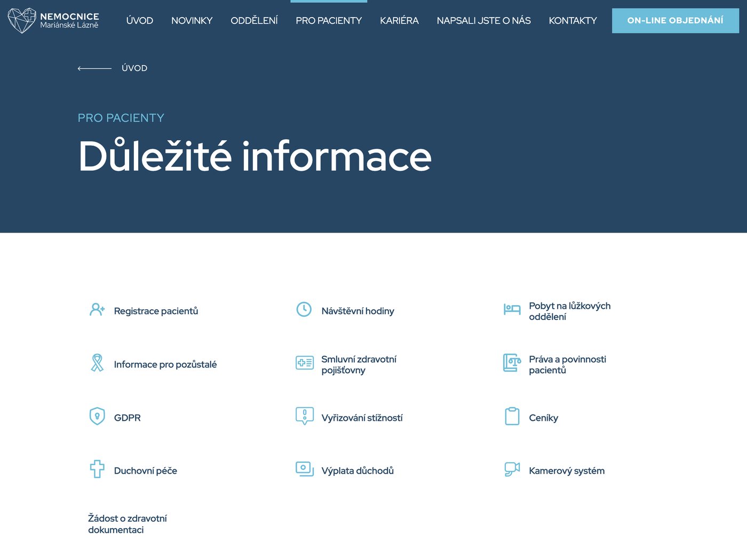Click the Důležité informace heading
The height and width of the screenshot is (560, 747).
(255, 156)
